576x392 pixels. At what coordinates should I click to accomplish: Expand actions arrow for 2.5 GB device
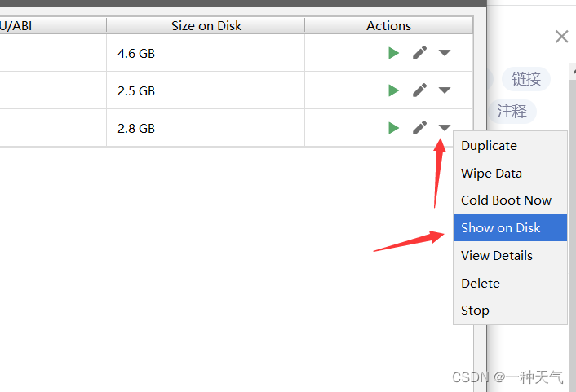[445, 90]
